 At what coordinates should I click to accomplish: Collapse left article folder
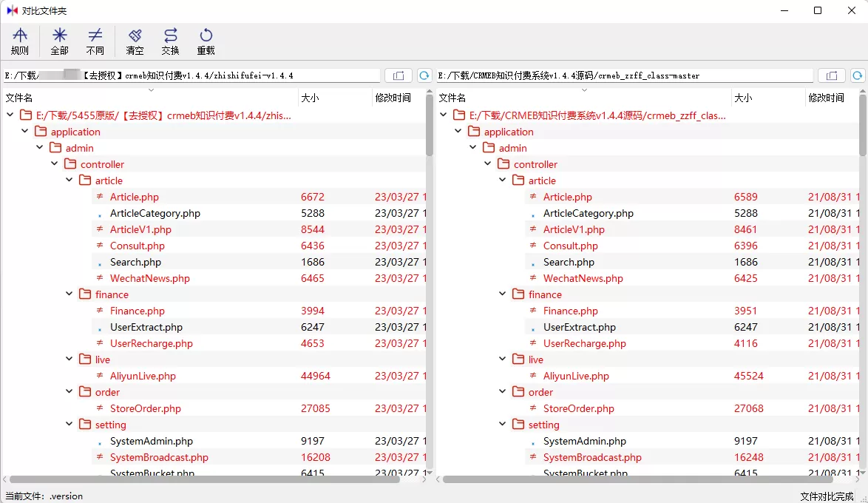pyautogui.click(x=69, y=180)
